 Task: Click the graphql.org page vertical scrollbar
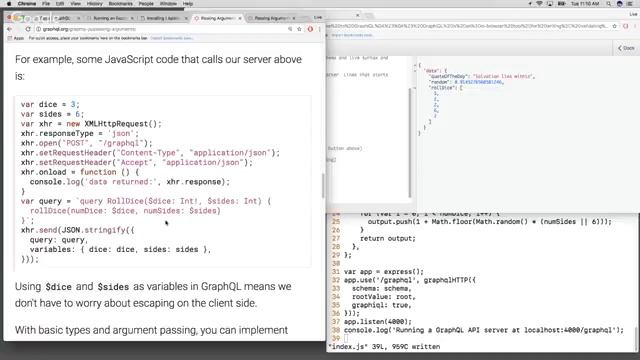(x=323, y=186)
